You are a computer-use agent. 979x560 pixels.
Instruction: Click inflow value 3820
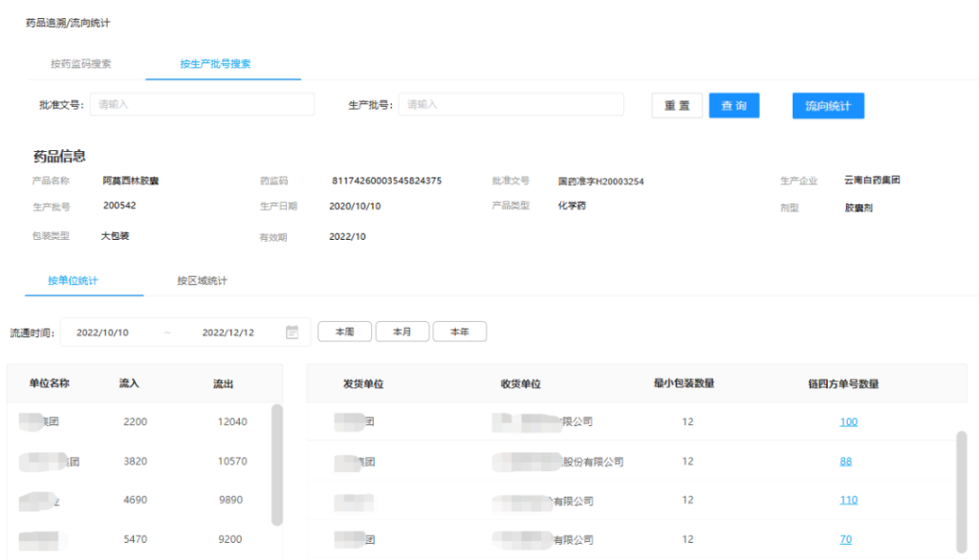[x=136, y=462]
